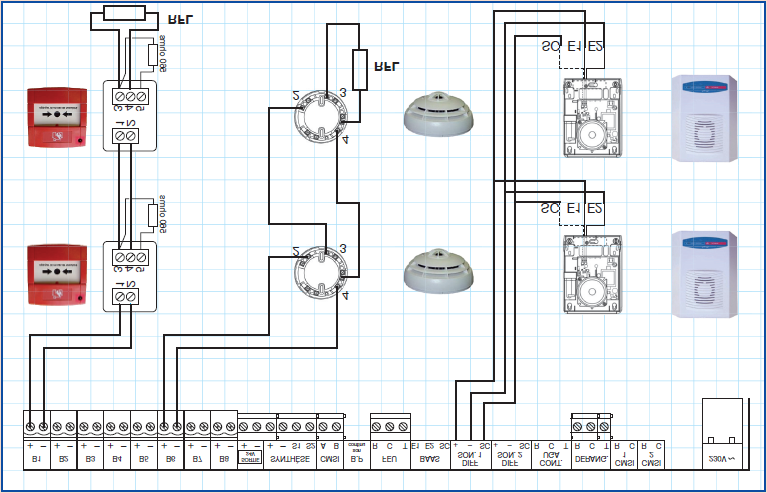Click the B7 terminal label
767x493 pixels.
pyautogui.click(x=197, y=459)
